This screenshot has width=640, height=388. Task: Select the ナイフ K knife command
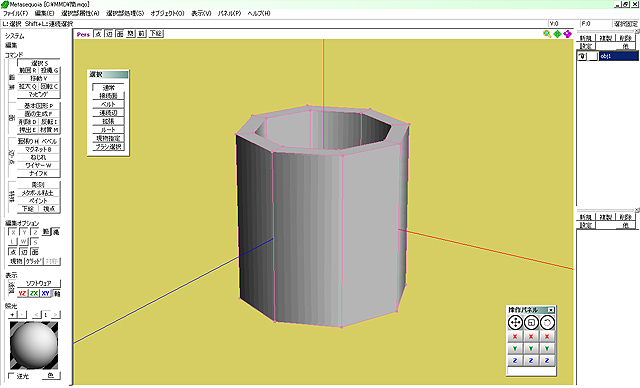click(39, 173)
